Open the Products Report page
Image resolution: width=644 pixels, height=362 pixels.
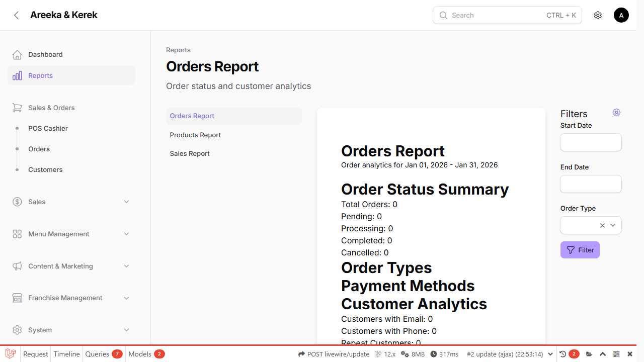(195, 135)
